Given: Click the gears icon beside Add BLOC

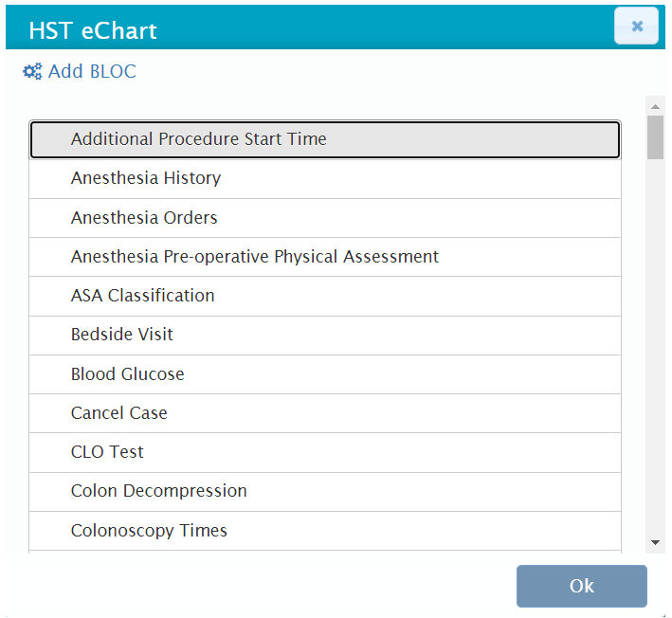Looking at the screenshot, I should (32, 72).
